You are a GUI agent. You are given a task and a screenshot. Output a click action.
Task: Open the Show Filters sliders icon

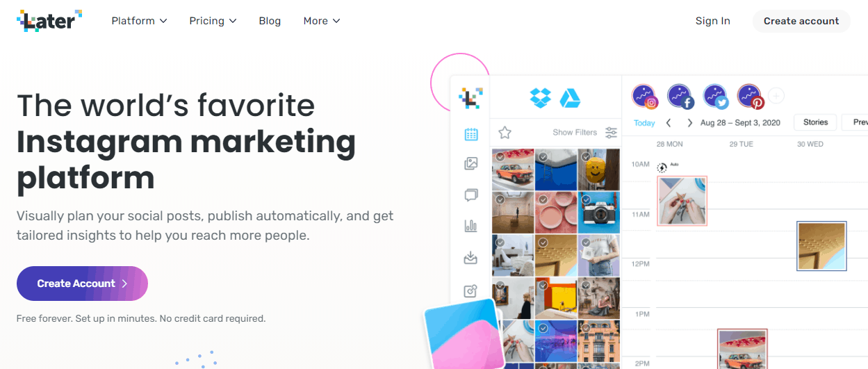611,132
